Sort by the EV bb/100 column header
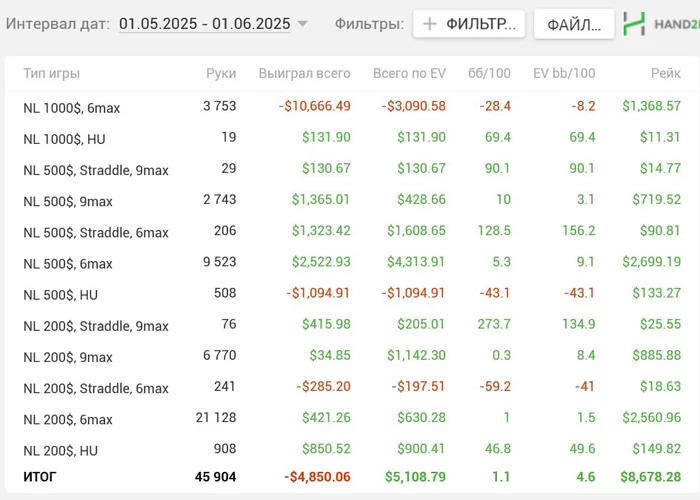 pyautogui.click(x=564, y=73)
